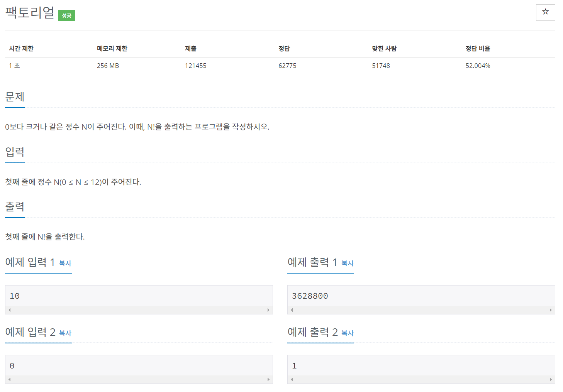
Task: Copy example input 1 via 복사 link
Action: coord(65,263)
